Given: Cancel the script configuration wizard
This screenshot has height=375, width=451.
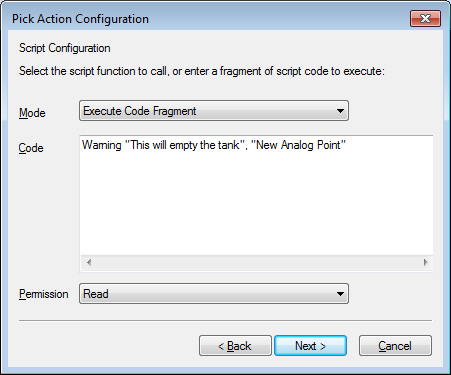Looking at the screenshot, I should coord(395,346).
